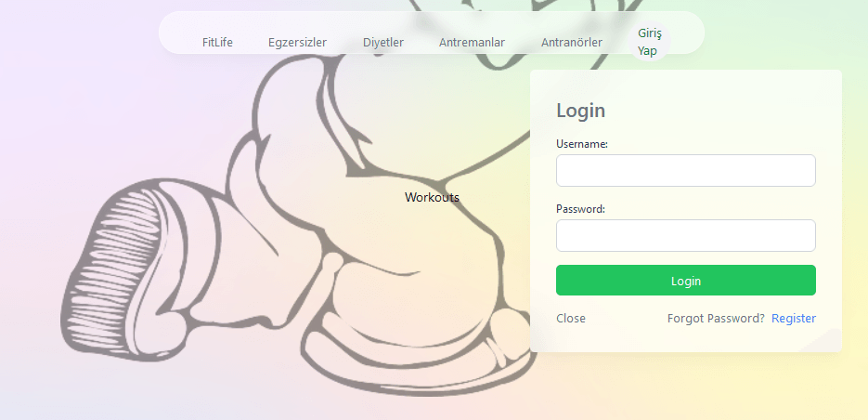Close the login panel
Screen dimensions: 868x420
tap(571, 319)
